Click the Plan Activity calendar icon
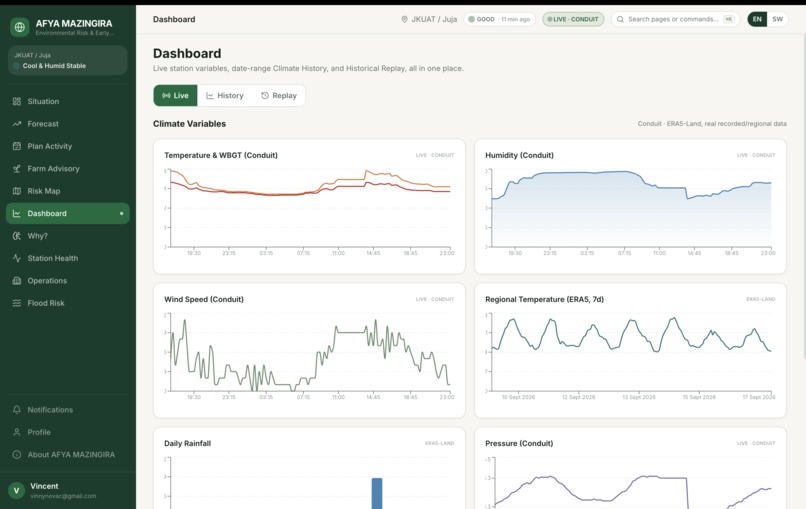The width and height of the screenshot is (806, 509). pyautogui.click(x=17, y=146)
